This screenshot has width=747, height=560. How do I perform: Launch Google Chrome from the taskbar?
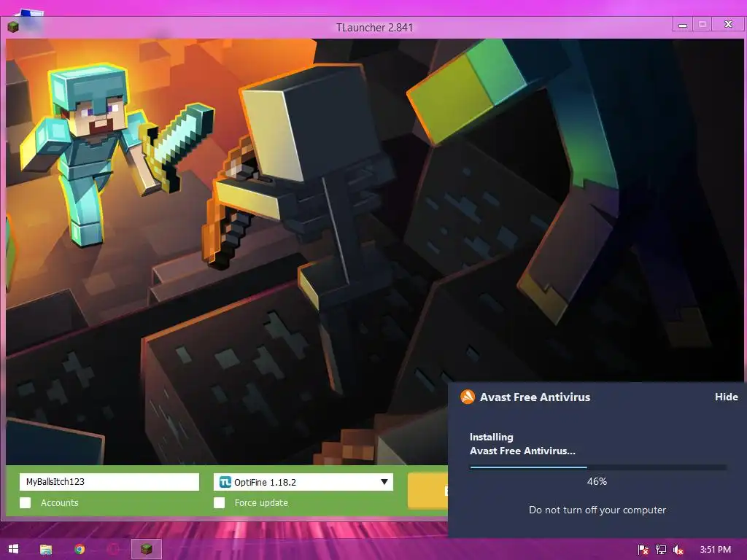coord(80,550)
